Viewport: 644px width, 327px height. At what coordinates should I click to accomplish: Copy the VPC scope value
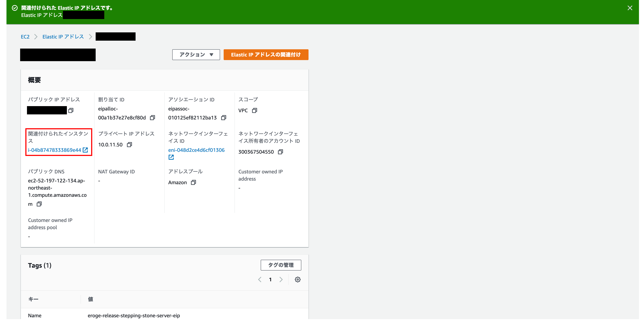pos(254,110)
